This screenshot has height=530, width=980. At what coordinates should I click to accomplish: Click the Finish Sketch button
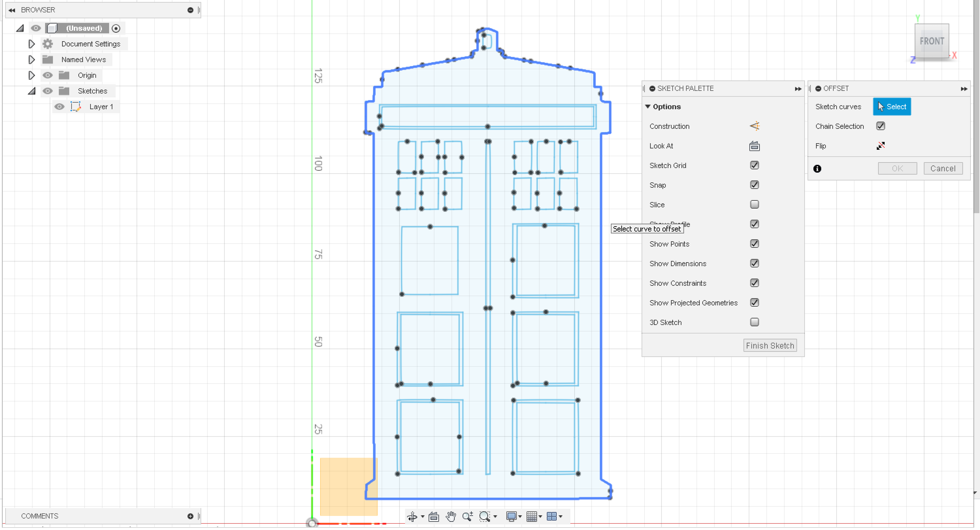click(x=770, y=345)
